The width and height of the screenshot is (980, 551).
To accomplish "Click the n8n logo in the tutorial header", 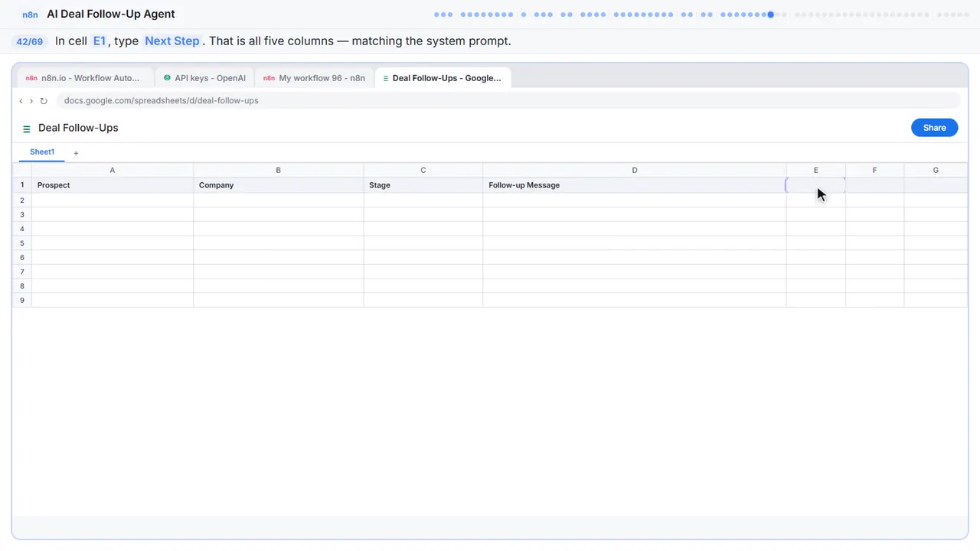I will (31, 15).
